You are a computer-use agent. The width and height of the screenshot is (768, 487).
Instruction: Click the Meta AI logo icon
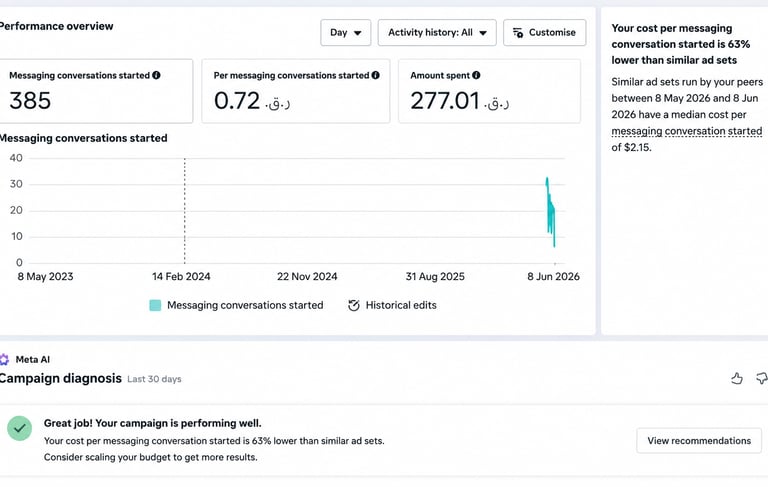(x=4, y=360)
